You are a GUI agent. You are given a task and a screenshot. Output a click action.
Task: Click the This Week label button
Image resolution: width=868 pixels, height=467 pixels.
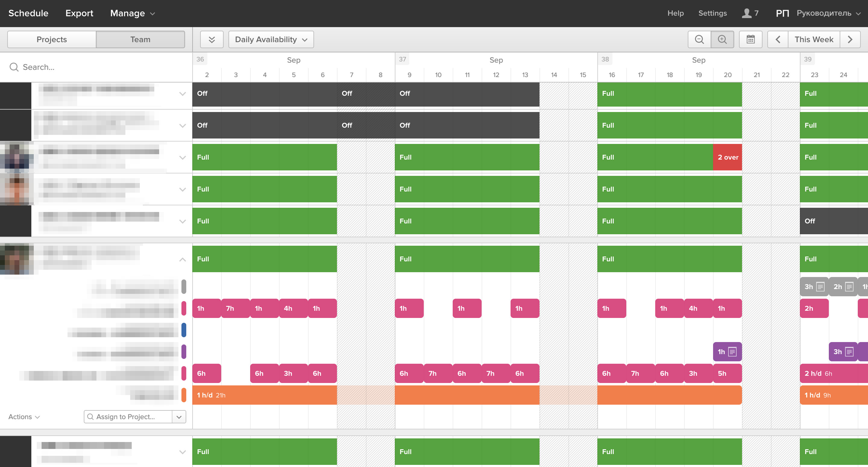point(813,39)
